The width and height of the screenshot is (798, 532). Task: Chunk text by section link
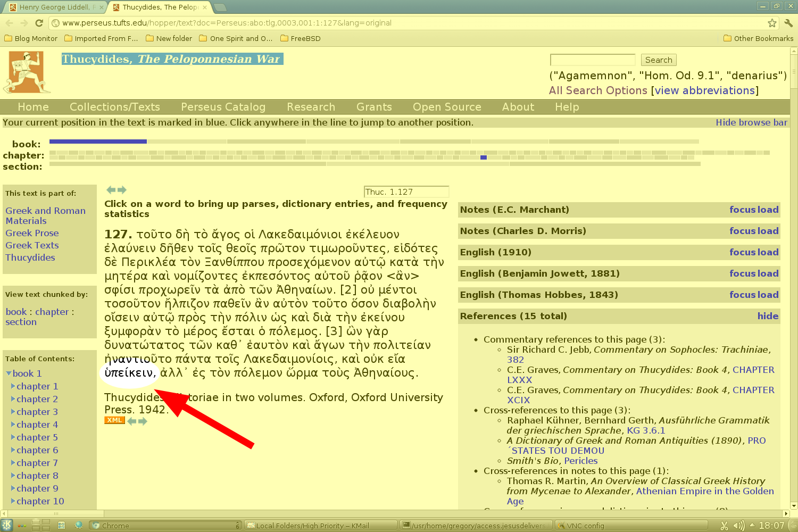click(x=21, y=322)
